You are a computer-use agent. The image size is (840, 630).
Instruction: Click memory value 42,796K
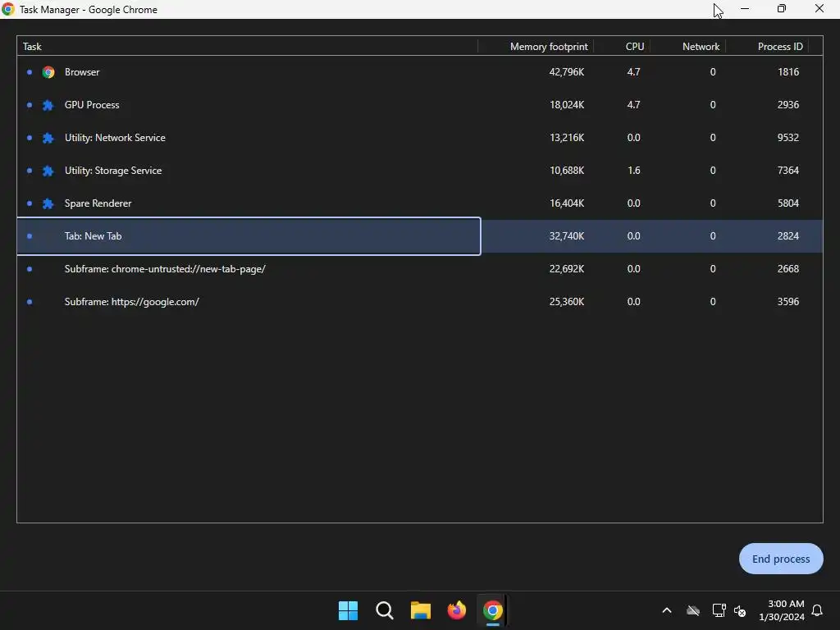(567, 72)
